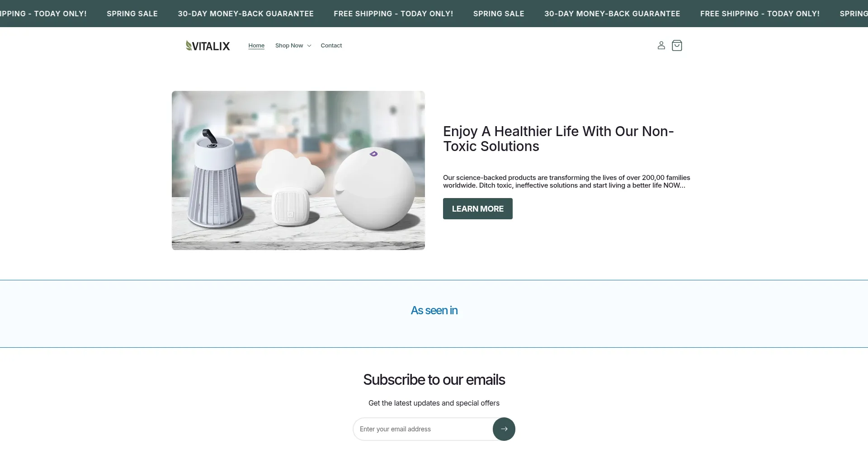Click the 'As seen in' heading
Image resolution: width=868 pixels, height=449 pixels.
click(x=434, y=310)
